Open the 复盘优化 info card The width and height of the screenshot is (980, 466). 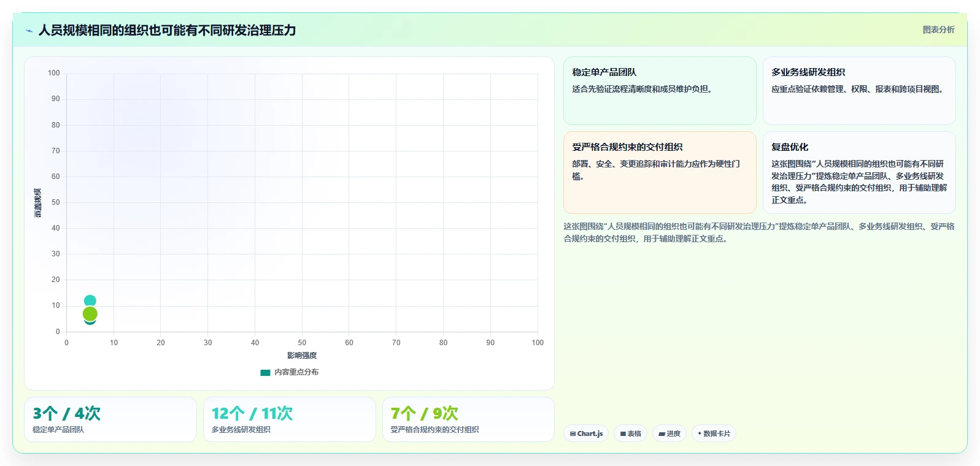(x=859, y=173)
